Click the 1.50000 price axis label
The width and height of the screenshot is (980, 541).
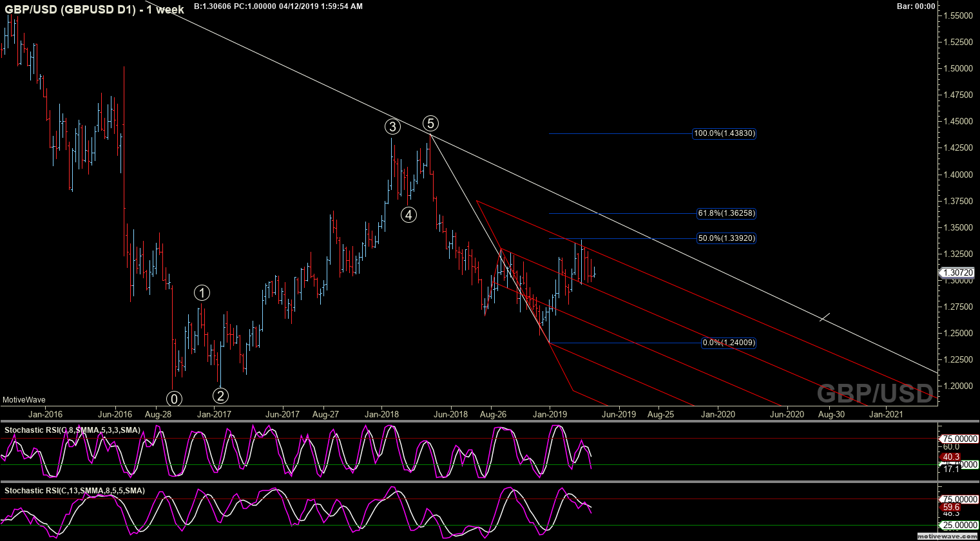(957, 68)
